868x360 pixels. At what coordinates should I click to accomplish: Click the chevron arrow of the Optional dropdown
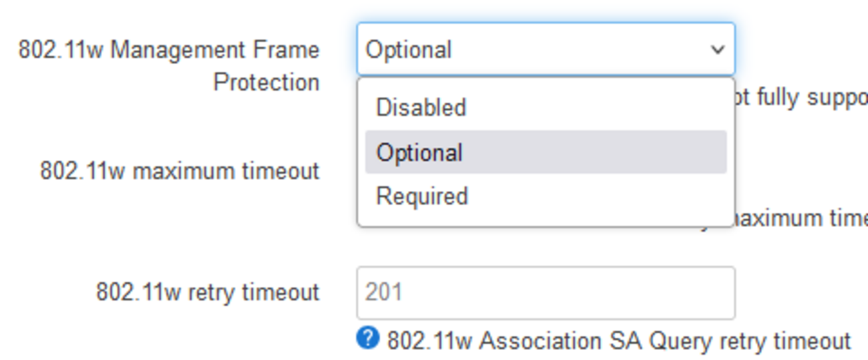[x=718, y=49]
